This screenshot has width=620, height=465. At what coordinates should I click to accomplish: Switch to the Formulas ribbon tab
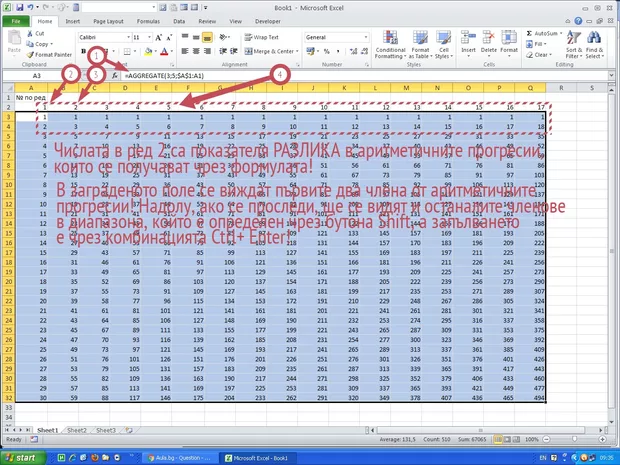(x=147, y=20)
